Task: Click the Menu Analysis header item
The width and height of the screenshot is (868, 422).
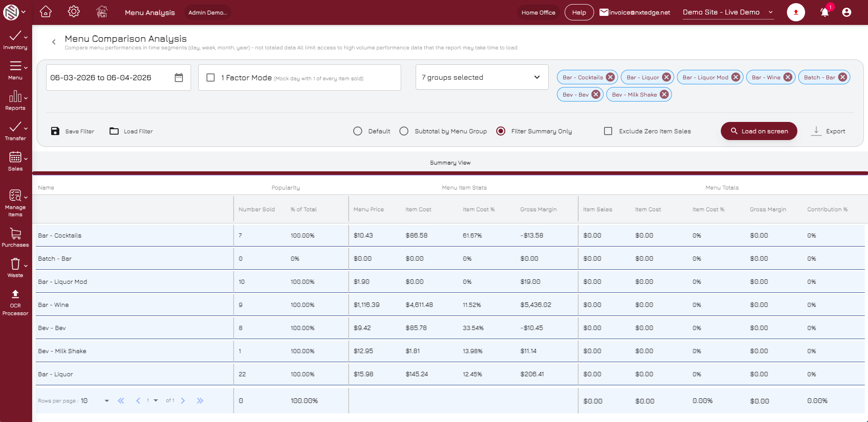Action: click(150, 13)
